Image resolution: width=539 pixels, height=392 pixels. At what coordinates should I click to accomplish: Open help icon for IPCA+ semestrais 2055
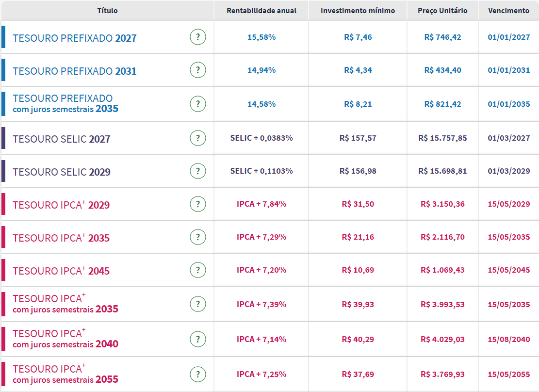(197, 374)
